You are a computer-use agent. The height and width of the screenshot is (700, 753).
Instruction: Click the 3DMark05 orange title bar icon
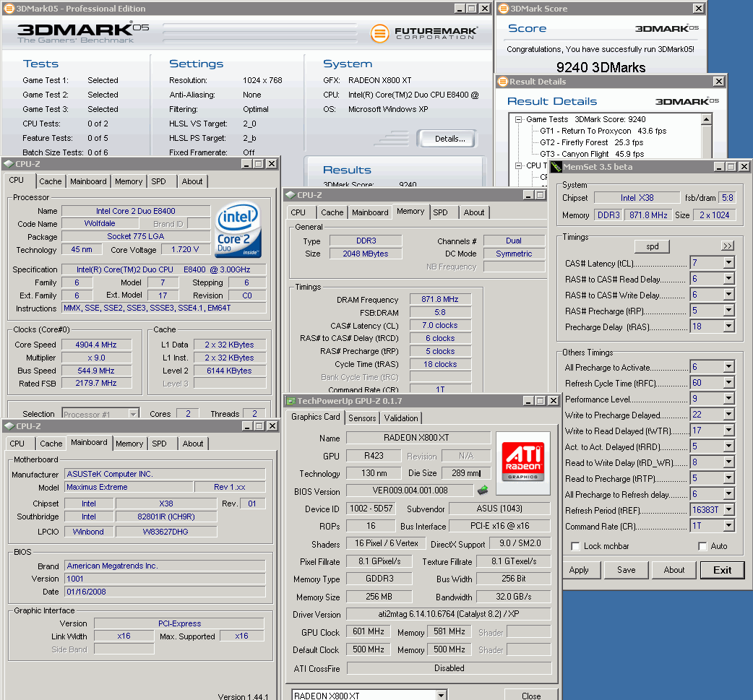coord(9,8)
